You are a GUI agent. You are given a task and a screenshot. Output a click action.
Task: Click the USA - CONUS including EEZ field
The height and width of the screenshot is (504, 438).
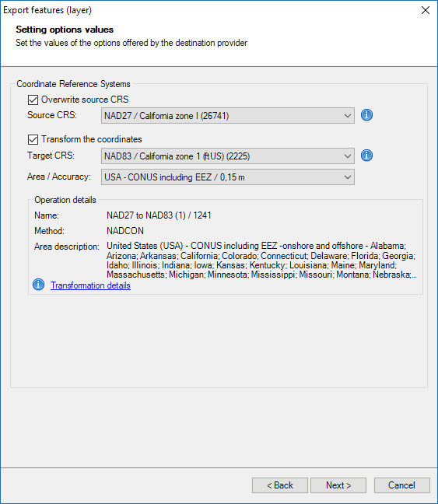pos(228,177)
